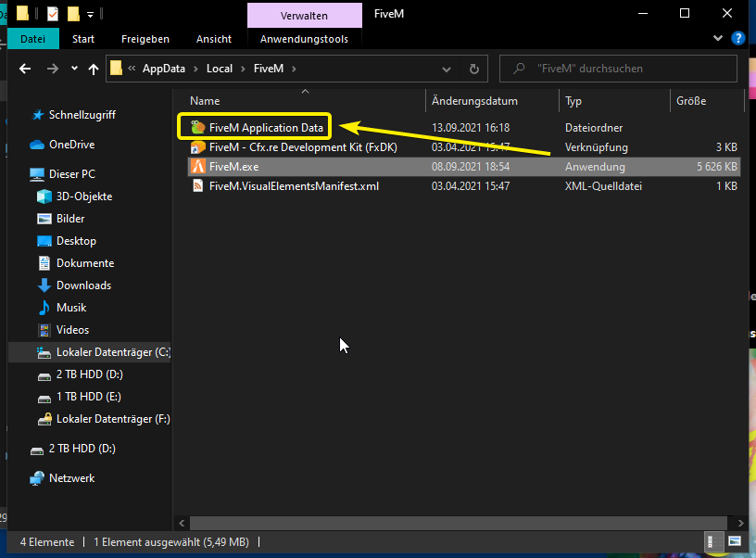756x558 pixels.
Task: Open the FiveM Application Data folder
Action: pyautogui.click(x=266, y=127)
